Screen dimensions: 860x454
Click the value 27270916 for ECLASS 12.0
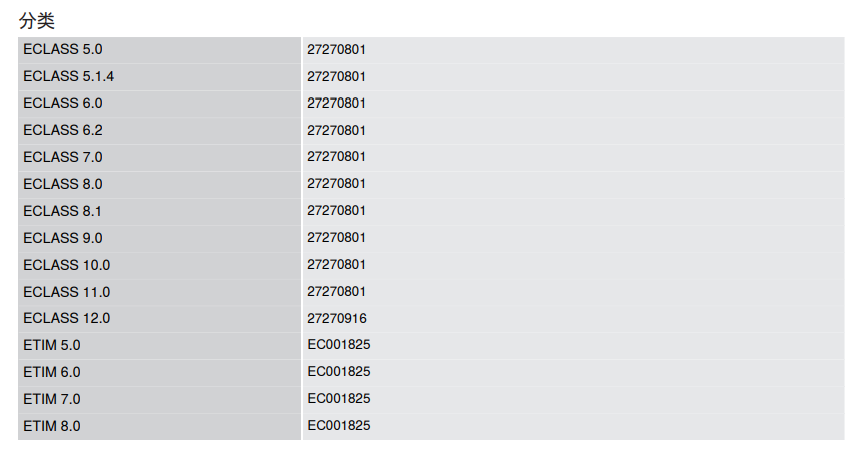[337, 318]
